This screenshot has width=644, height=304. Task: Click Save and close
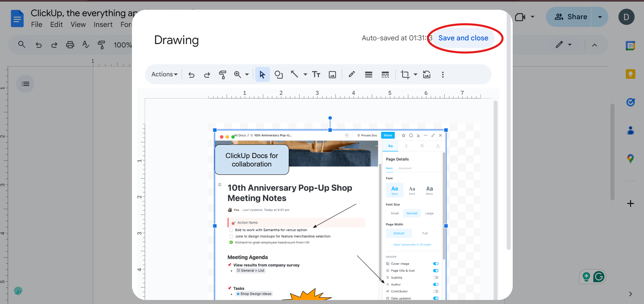(463, 38)
